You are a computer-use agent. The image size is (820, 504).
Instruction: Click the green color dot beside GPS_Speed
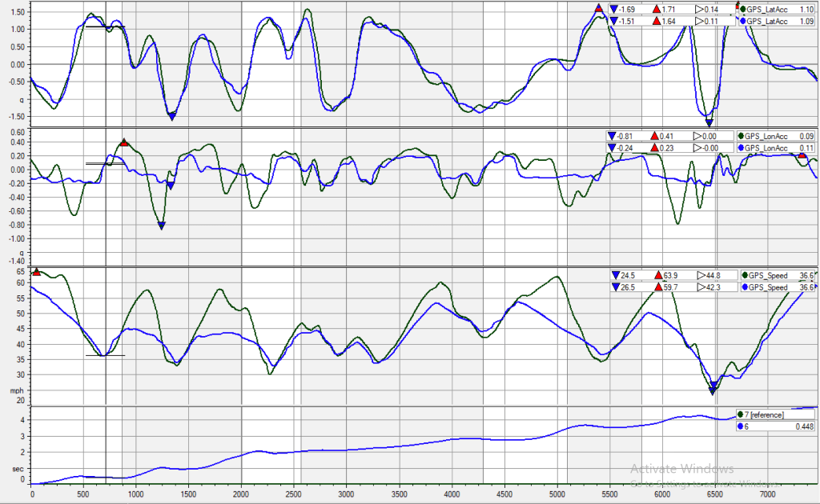pyautogui.click(x=746, y=274)
